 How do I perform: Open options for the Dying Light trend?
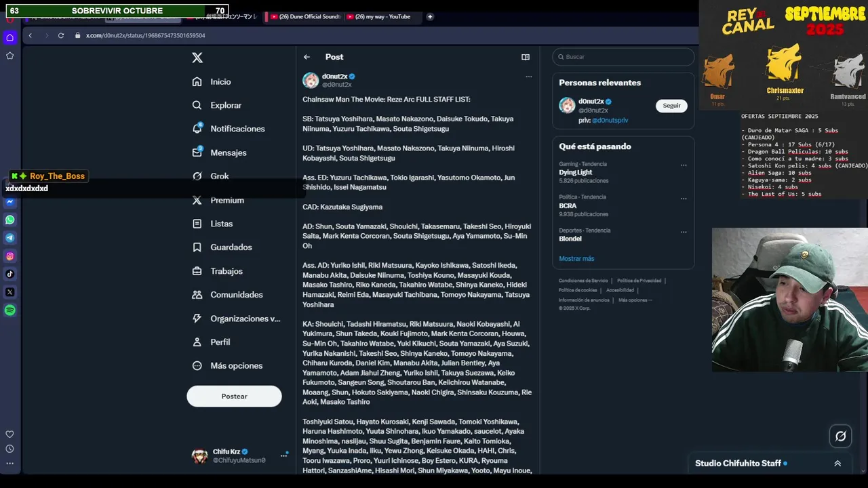coord(684,165)
